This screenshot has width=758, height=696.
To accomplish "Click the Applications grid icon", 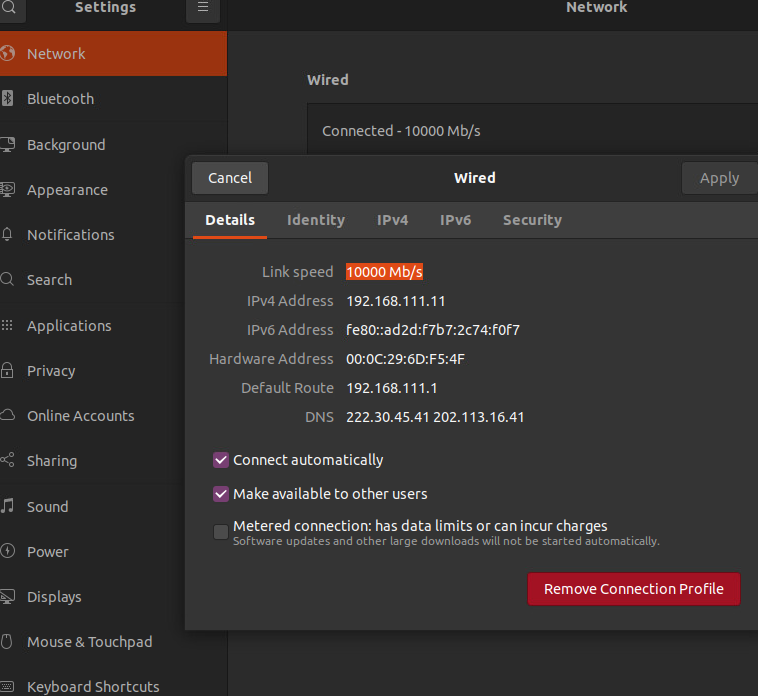I will 8,326.
